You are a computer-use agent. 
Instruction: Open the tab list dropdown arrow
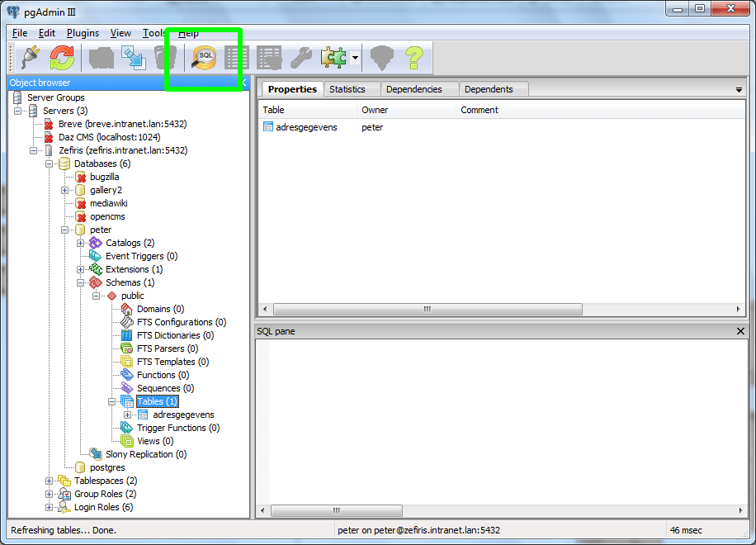739,90
